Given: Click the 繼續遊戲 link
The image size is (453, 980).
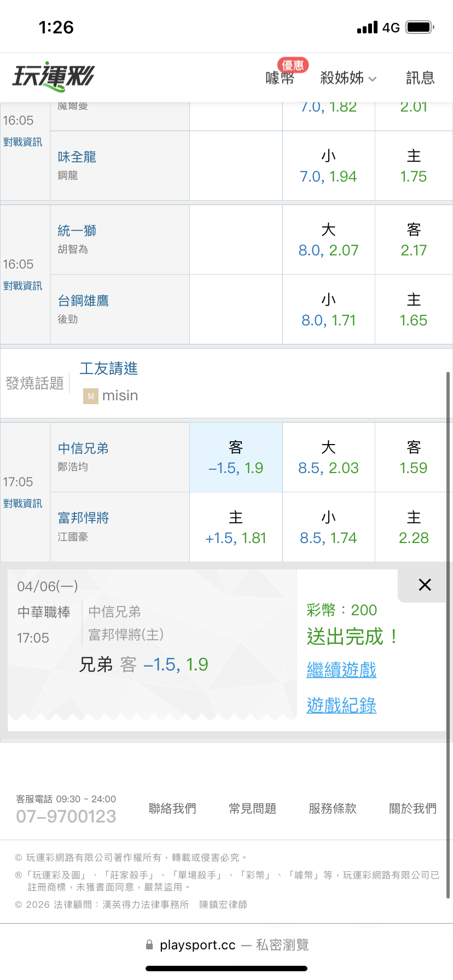Looking at the screenshot, I should (x=341, y=670).
